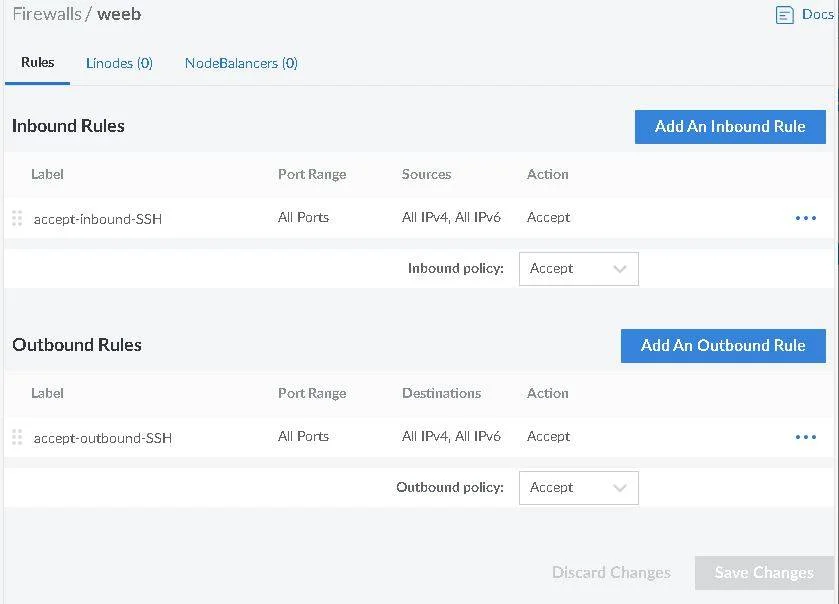Grab drag handle for accept-outbound-SSH rule
839x604 pixels.
pyautogui.click(x=17, y=437)
